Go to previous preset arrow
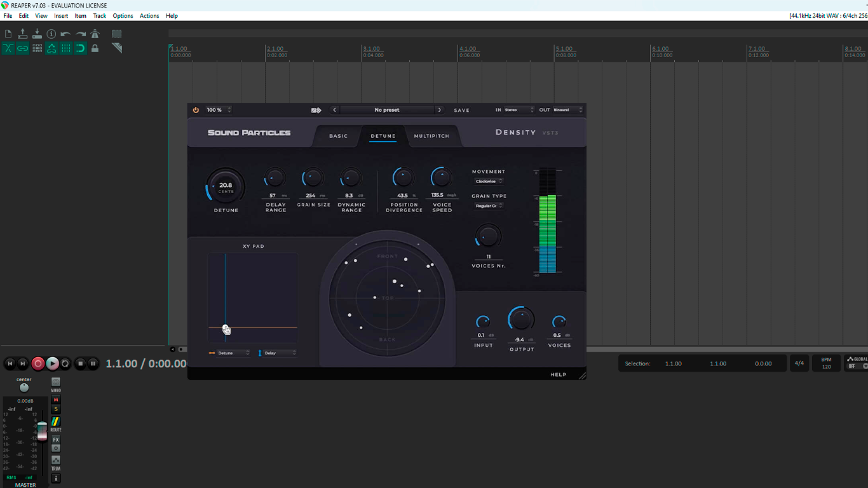The image size is (868, 488). [335, 110]
